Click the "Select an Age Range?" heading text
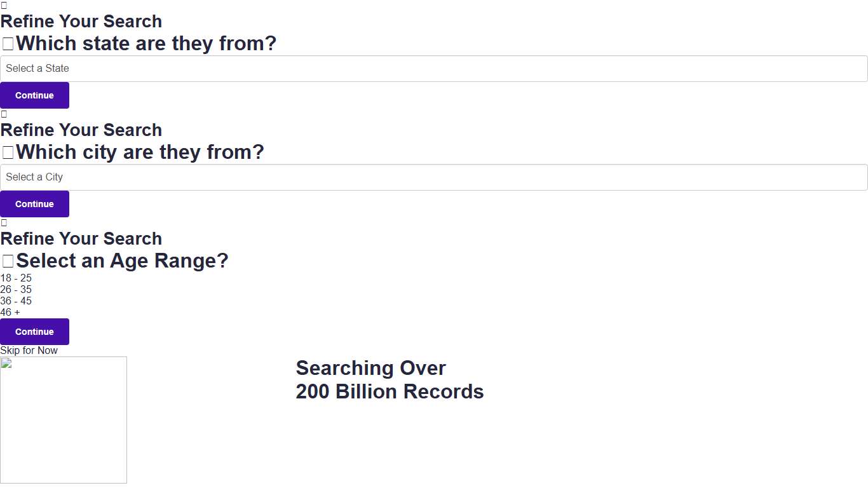Screen dimensions: 868x488 pos(122,261)
